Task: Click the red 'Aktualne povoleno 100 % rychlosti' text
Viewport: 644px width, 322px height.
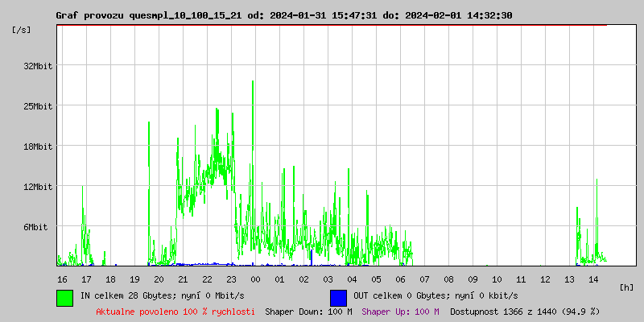Action: (175, 312)
